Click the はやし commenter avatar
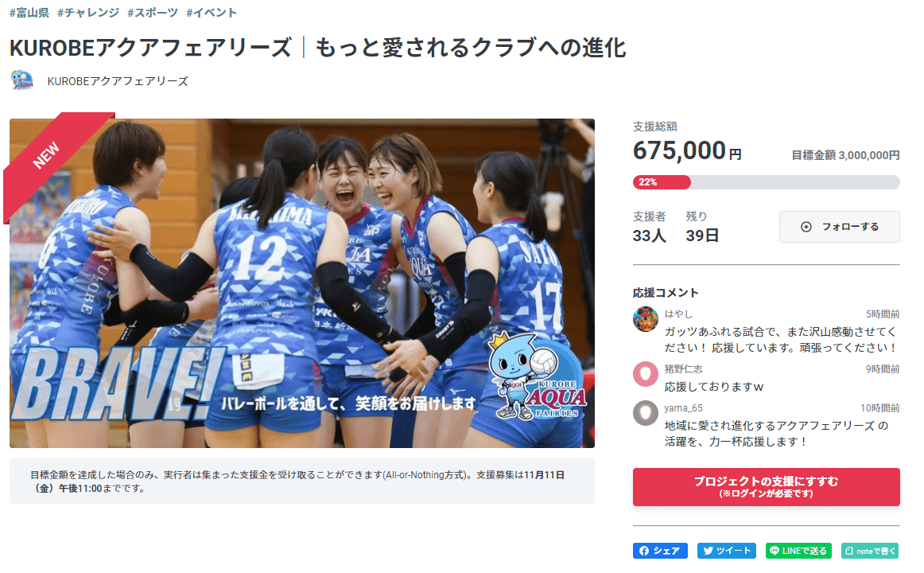Viewport: 924px width, 573px height. [645, 319]
